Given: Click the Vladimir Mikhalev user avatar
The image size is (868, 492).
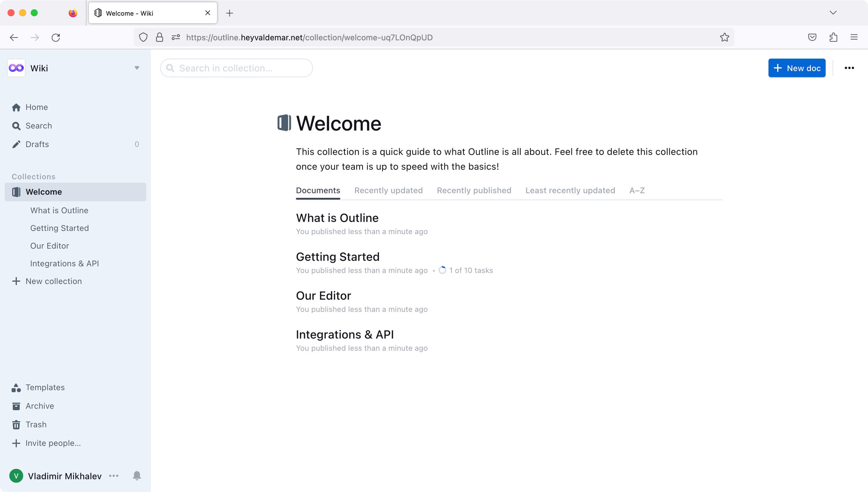Looking at the screenshot, I should (x=16, y=476).
